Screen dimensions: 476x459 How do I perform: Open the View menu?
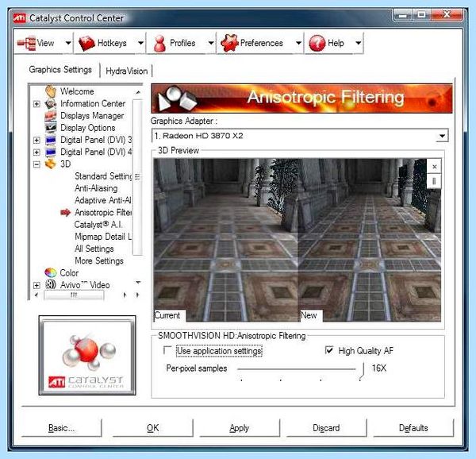(x=45, y=43)
